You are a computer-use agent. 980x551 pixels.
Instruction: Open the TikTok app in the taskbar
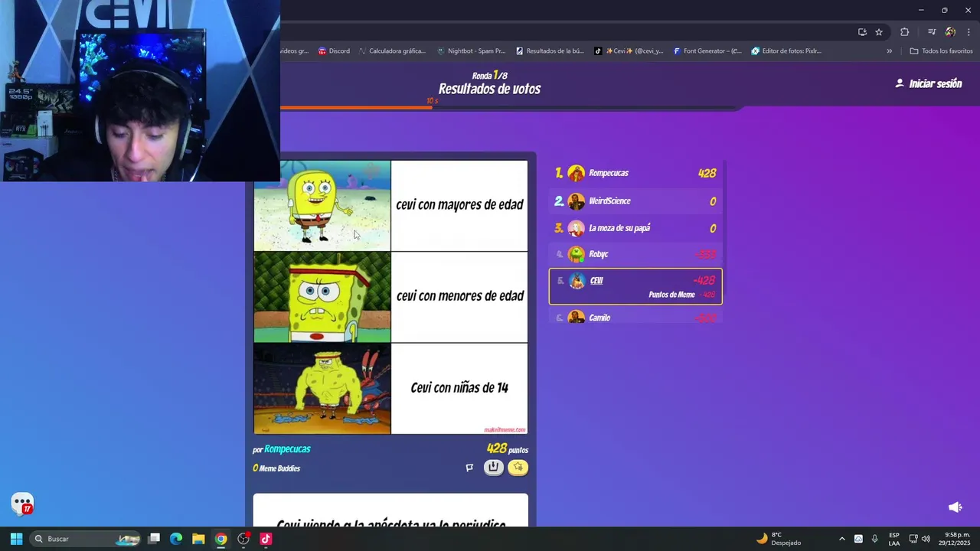click(x=266, y=539)
